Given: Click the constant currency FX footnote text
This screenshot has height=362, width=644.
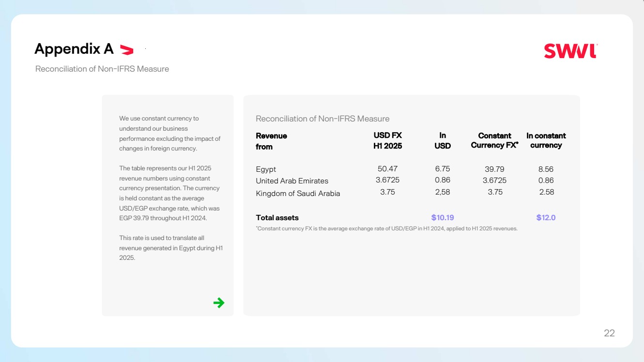Looking at the screenshot, I should [x=386, y=228].
